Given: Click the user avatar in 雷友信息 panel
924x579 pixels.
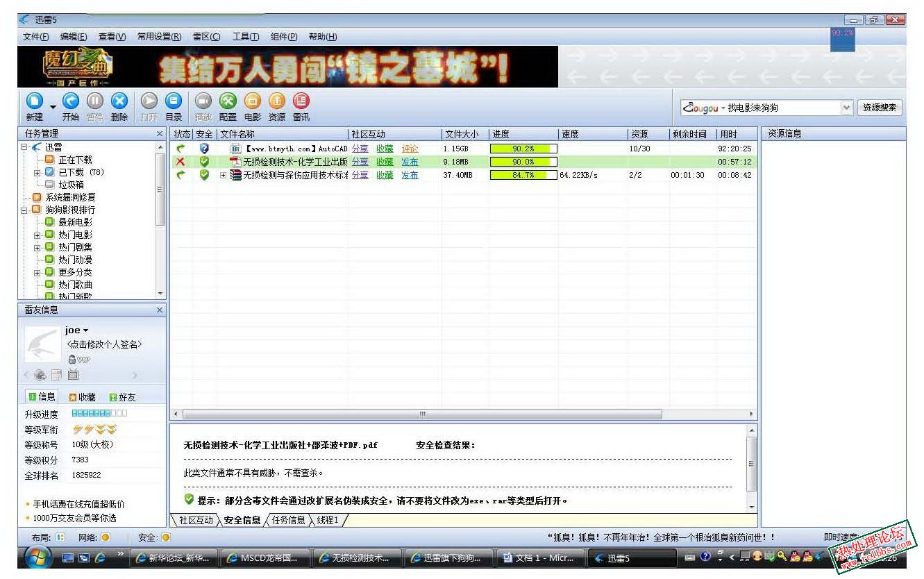Looking at the screenshot, I should click(43, 344).
